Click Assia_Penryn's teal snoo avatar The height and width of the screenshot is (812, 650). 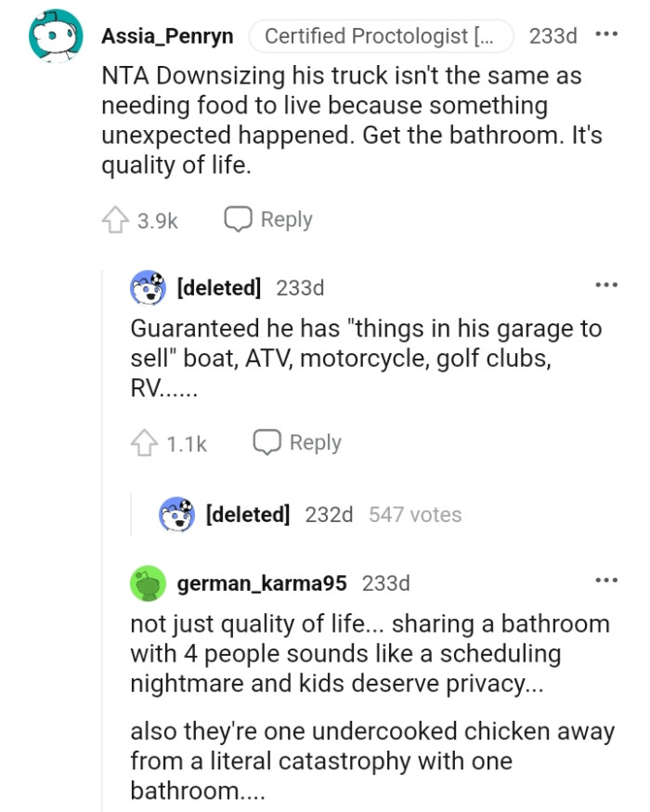tap(54, 33)
